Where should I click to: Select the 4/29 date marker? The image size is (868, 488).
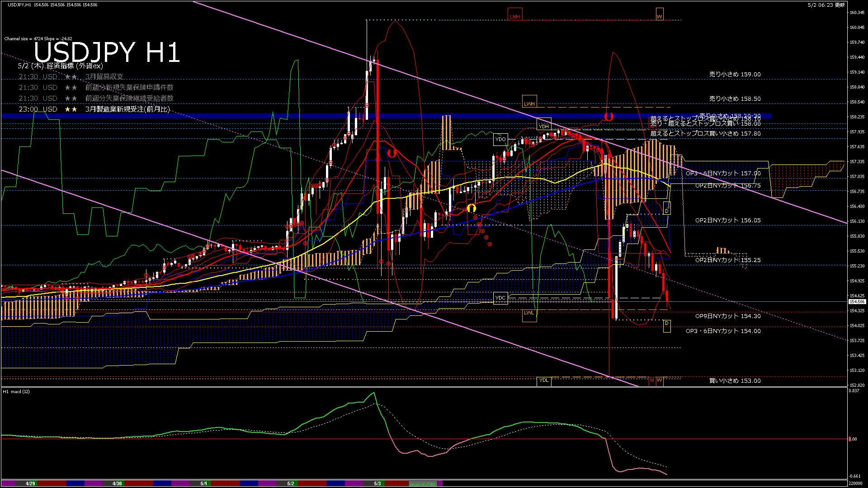tap(30, 483)
